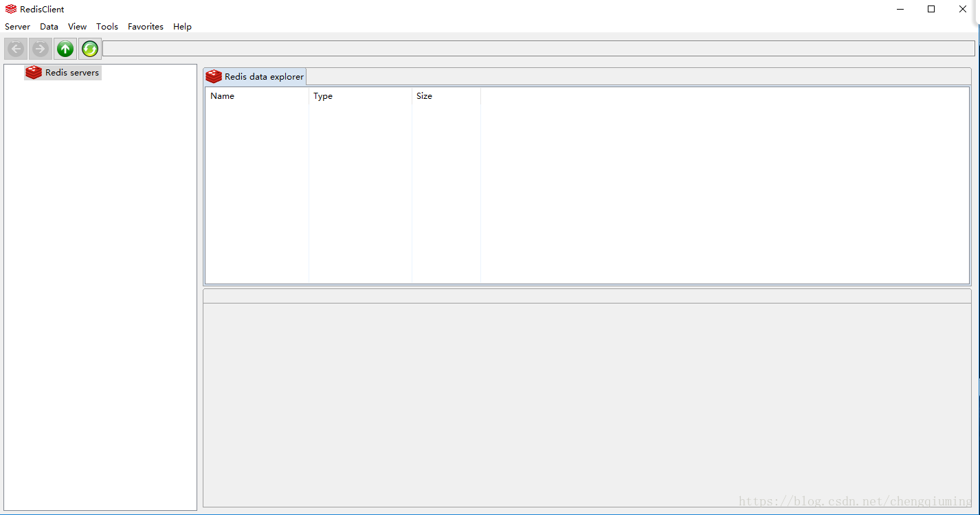
Task: Open the Data menu
Action: 49,26
